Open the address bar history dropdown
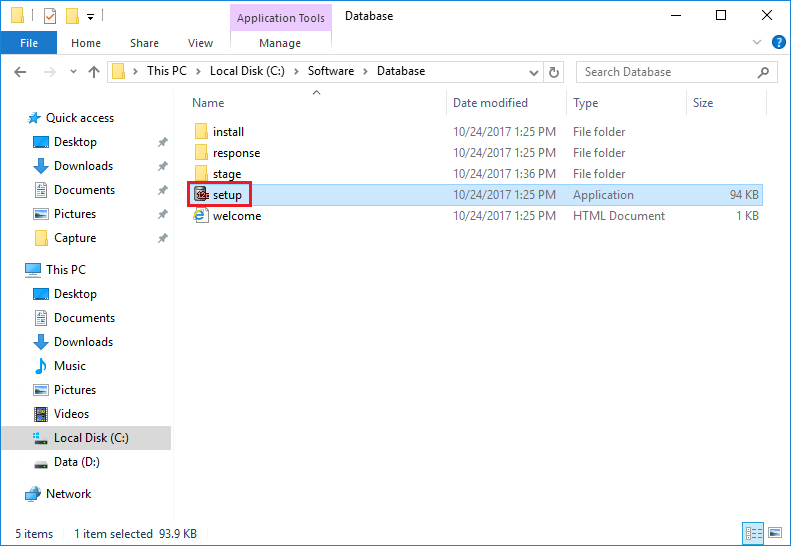The image size is (791, 546). click(x=534, y=73)
